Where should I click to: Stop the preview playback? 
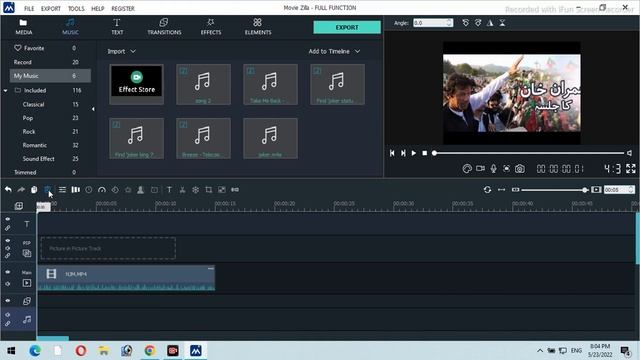[x=424, y=153]
